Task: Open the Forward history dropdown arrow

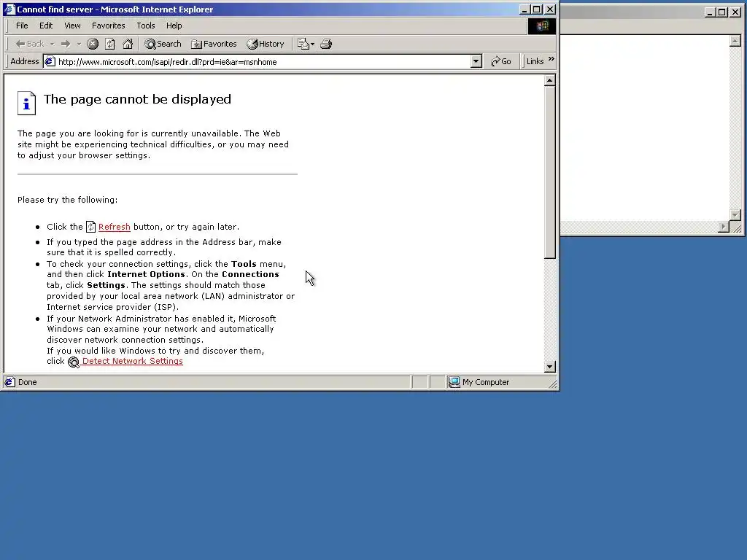Action: [79, 44]
